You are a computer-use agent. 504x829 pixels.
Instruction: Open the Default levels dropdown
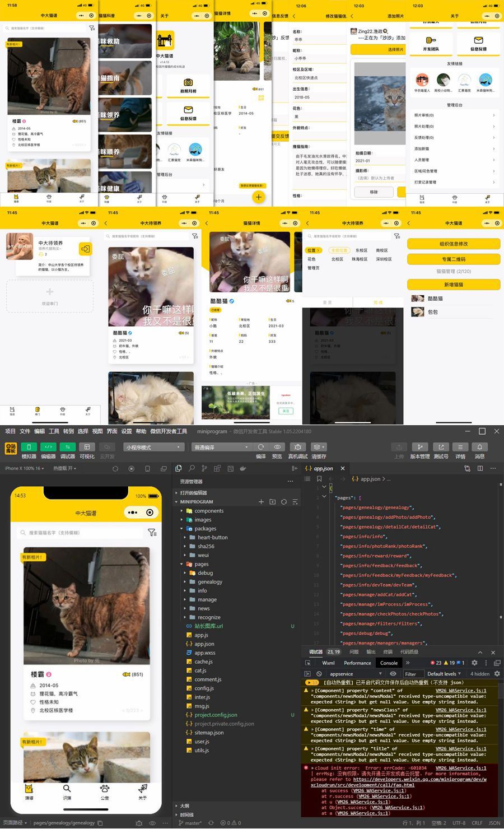444,674
